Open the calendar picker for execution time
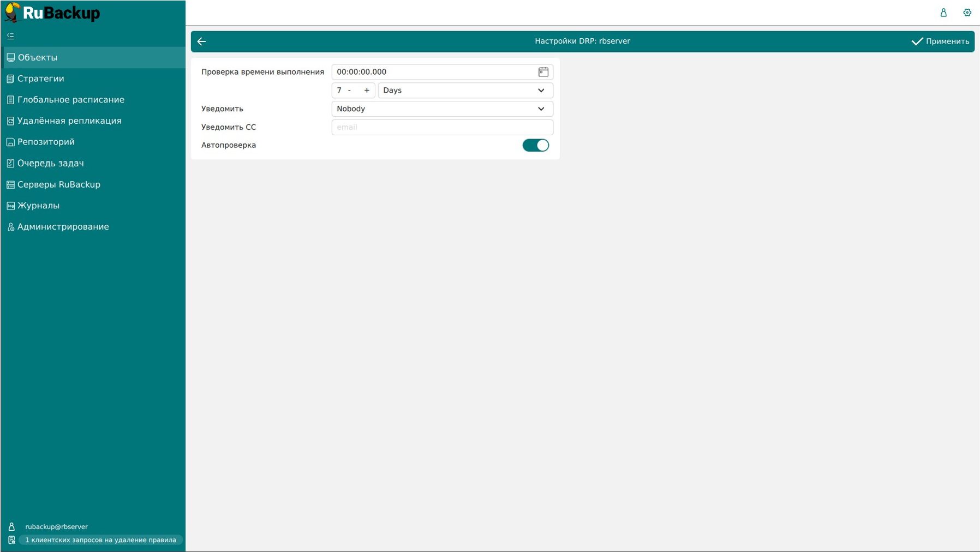 (543, 72)
